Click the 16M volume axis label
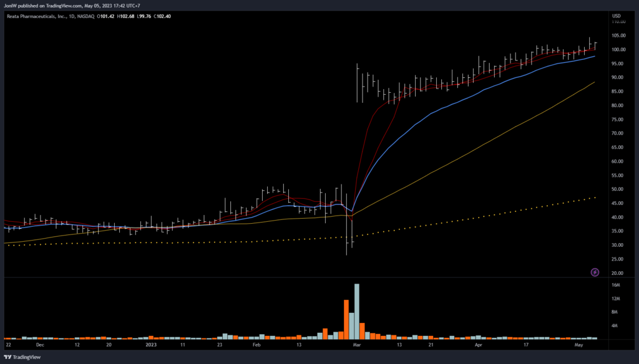Image resolution: width=639 pixels, height=364 pixels. point(616,285)
